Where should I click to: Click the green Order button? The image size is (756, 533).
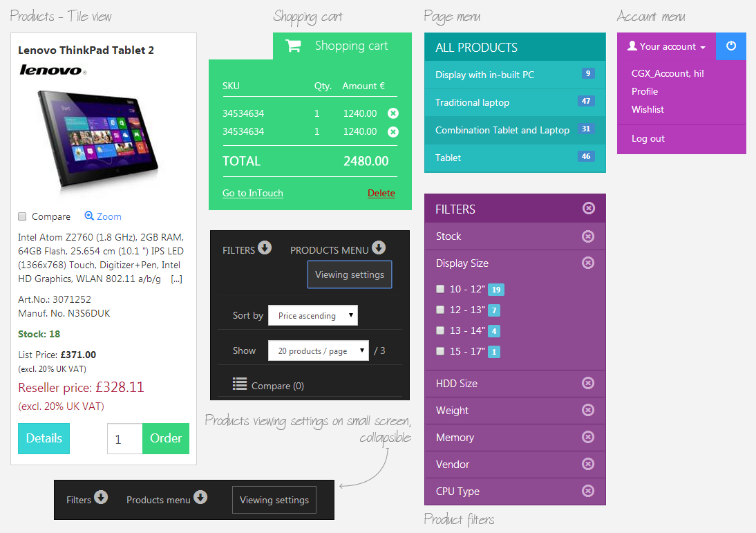click(166, 438)
